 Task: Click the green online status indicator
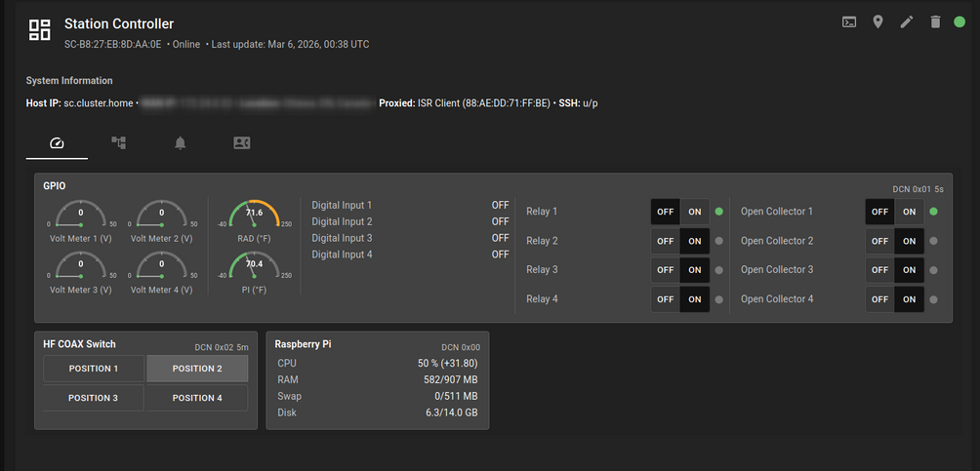click(960, 22)
